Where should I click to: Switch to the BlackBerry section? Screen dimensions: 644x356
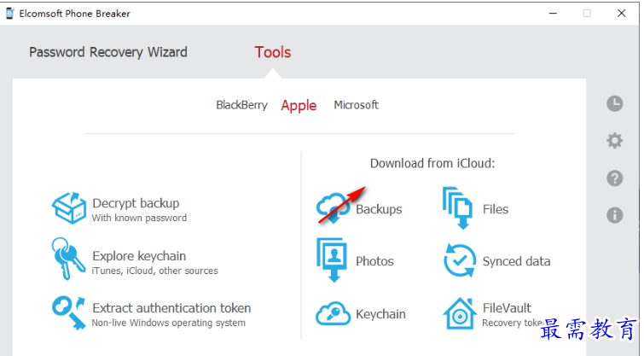[x=241, y=105]
